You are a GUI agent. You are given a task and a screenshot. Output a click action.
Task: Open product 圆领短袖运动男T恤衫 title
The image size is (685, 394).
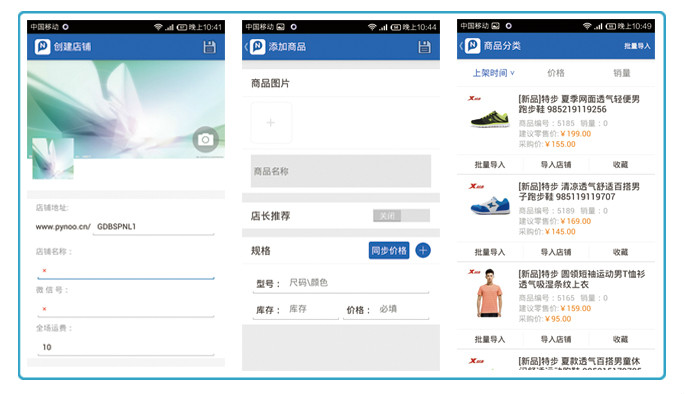[581, 279]
